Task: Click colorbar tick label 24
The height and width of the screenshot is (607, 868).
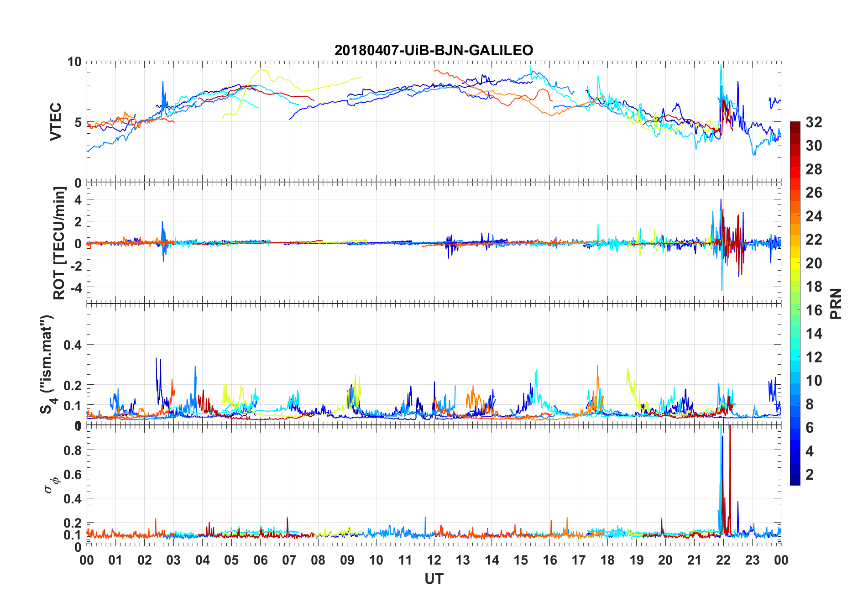Action: [814, 216]
